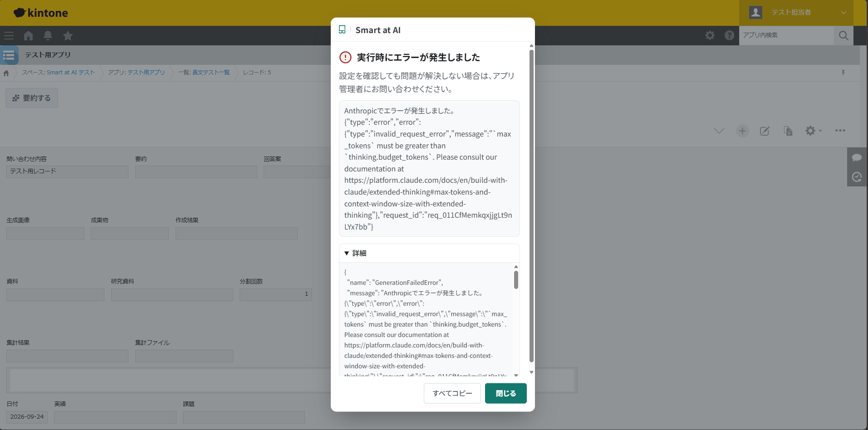868x430 pixels.
Task: Click the add record plus icon
Action: click(x=742, y=131)
